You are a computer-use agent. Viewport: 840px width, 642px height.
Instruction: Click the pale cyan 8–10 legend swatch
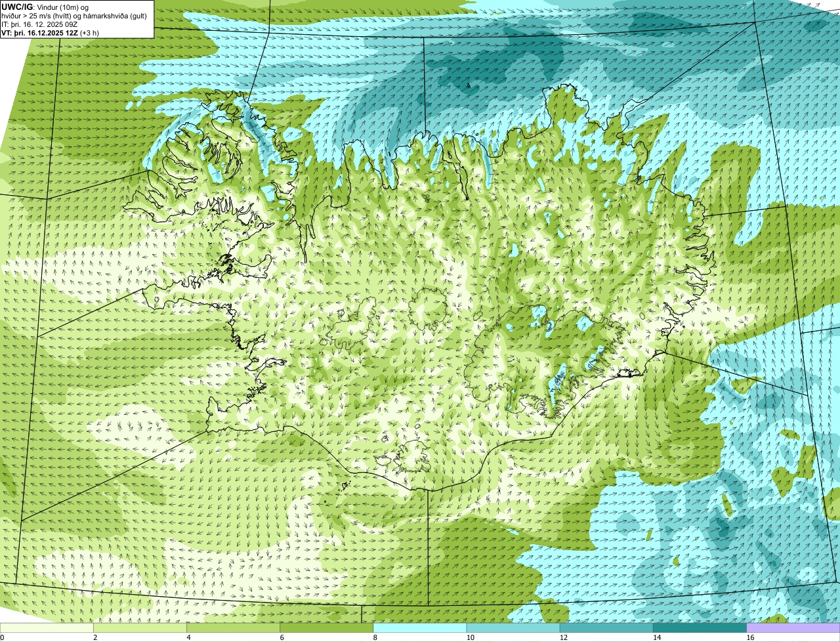(420, 628)
